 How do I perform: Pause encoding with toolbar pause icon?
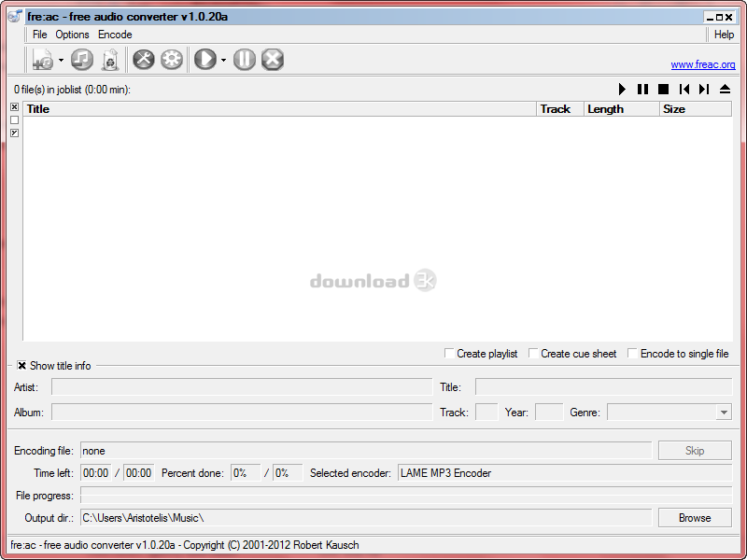(245, 60)
